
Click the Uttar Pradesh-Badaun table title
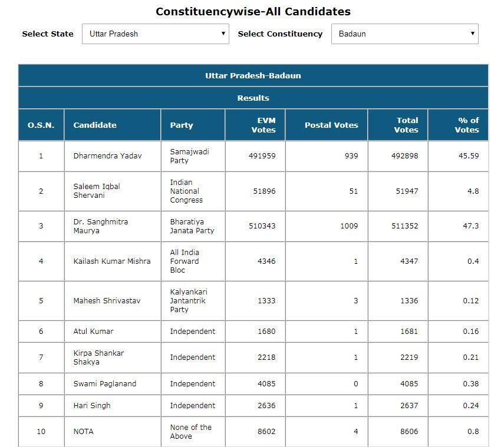[253, 76]
